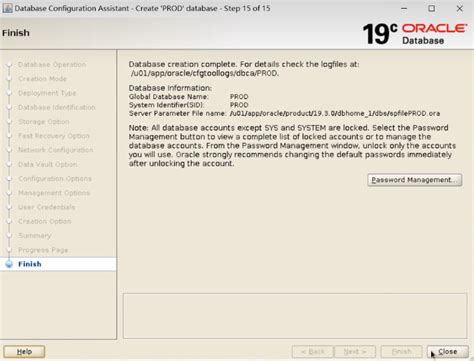Click the log file path /u01/app/oracle/cfgtoollogs/dbca/PROD
The height and width of the screenshot is (361, 474).
[x=205, y=73]
